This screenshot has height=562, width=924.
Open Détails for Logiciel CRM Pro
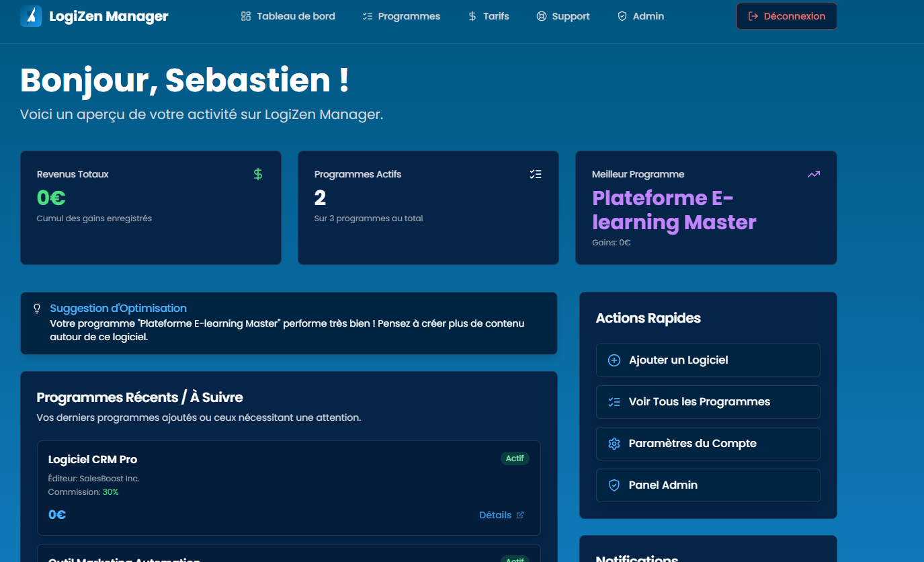pyautogui.click(x=496, y=514)
